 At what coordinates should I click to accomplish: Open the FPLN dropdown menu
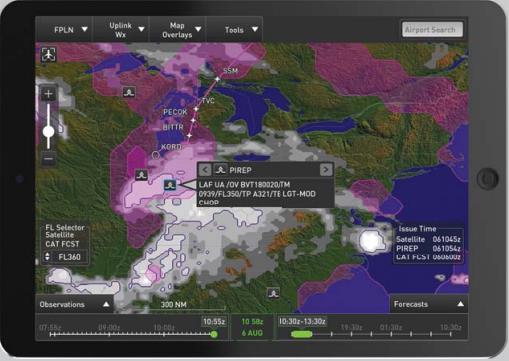click(x=65, y=30)
